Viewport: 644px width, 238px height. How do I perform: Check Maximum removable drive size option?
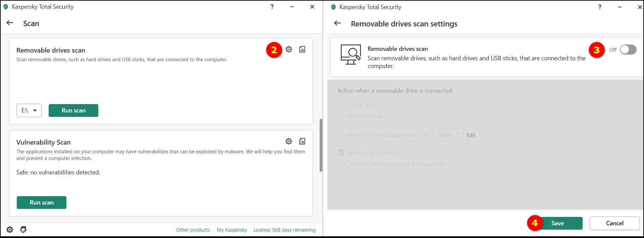(341, 135)
